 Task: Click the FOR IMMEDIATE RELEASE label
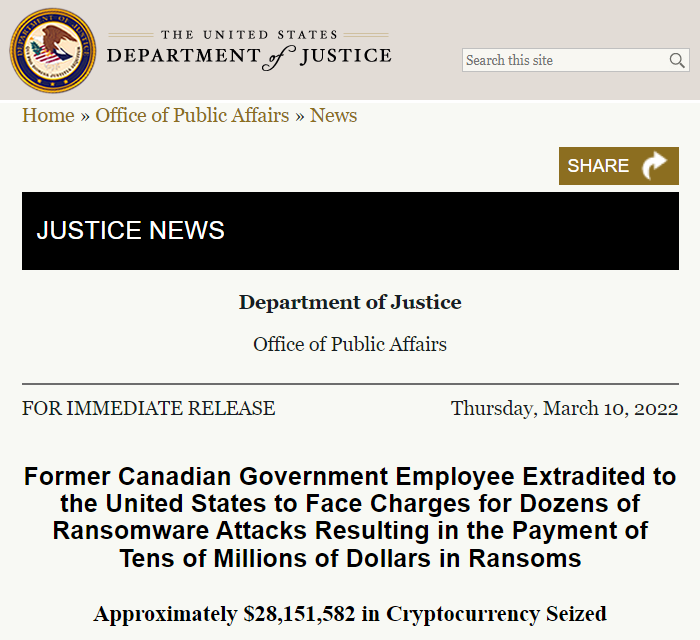(x=148, y=408)
